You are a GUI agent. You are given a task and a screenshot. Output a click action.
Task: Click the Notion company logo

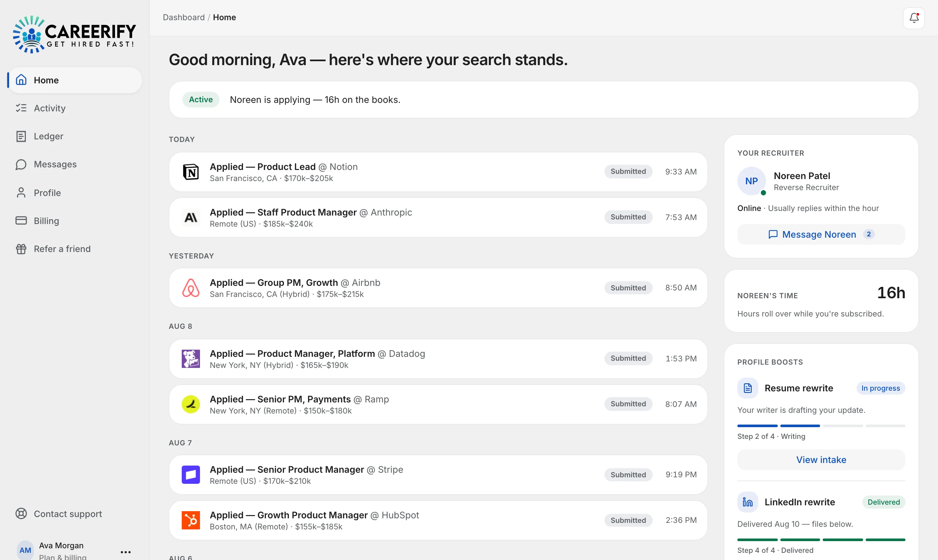[191, 172]
